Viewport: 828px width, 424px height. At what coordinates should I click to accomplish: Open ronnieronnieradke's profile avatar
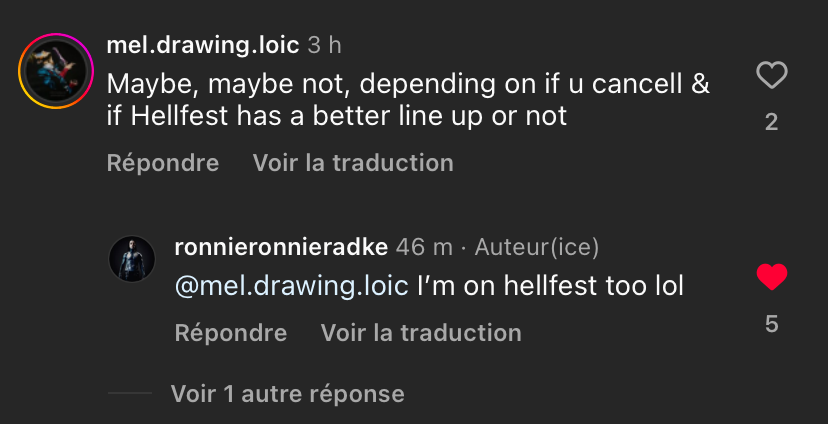tap(131, 259)
